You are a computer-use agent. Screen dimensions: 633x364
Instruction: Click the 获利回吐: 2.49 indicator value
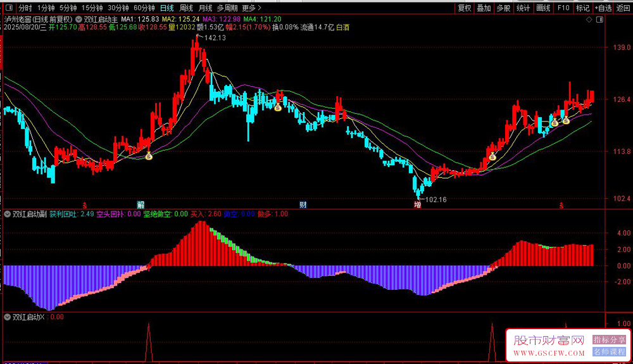pyautogui.click(x=72, y=214)
